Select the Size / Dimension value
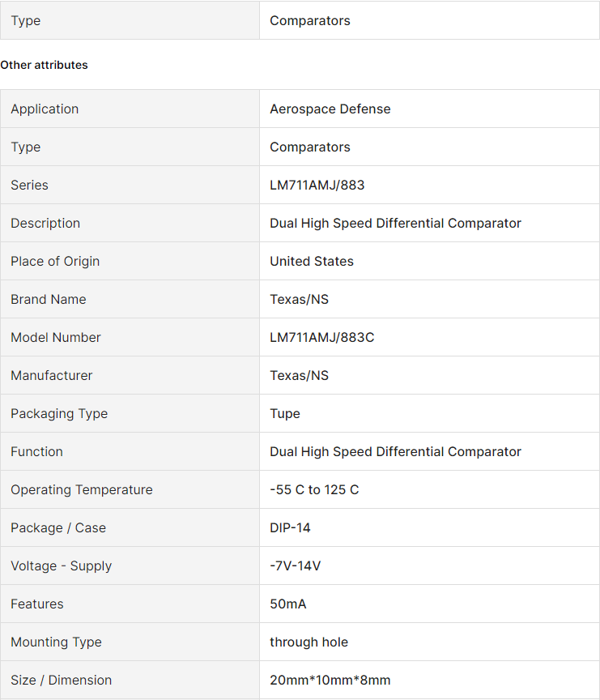 click(x=330, y=680)
